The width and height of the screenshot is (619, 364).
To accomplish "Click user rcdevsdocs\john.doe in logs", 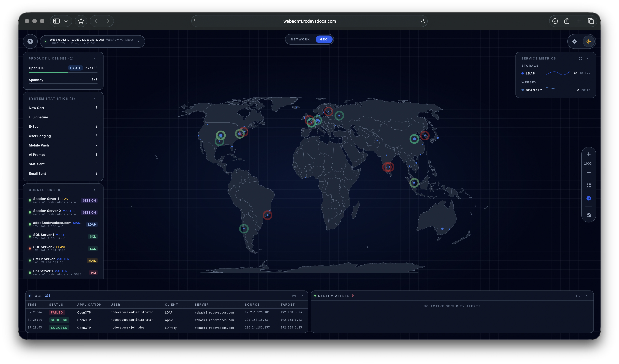I will pyautogui.click(x=128, y=328).
